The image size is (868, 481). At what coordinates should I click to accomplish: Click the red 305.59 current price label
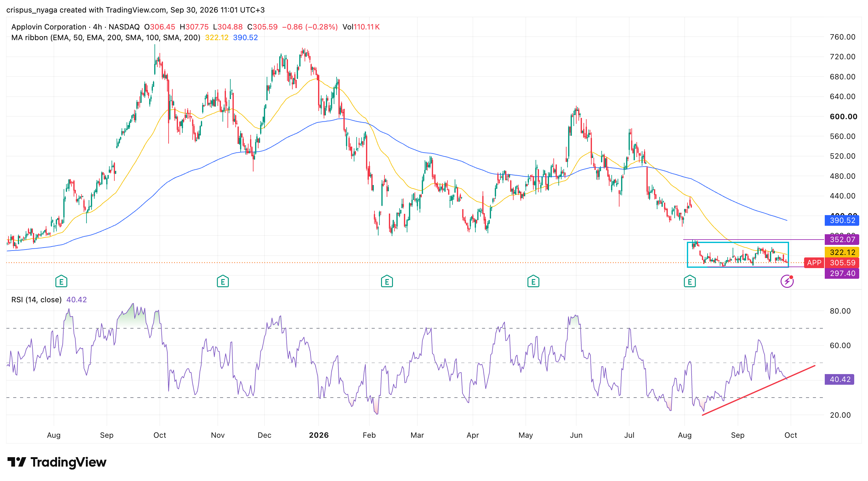[842, 262]
